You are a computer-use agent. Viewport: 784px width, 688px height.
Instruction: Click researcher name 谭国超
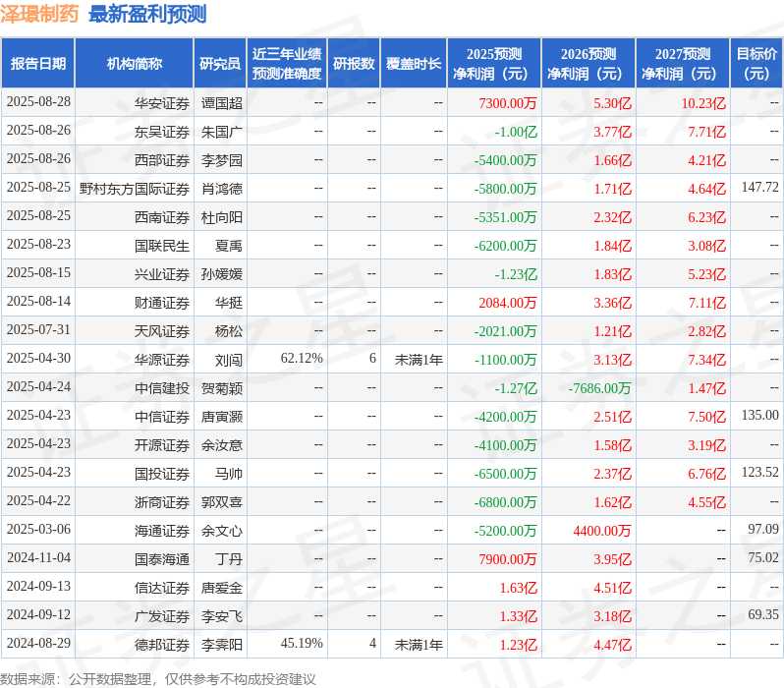point(222,103)
